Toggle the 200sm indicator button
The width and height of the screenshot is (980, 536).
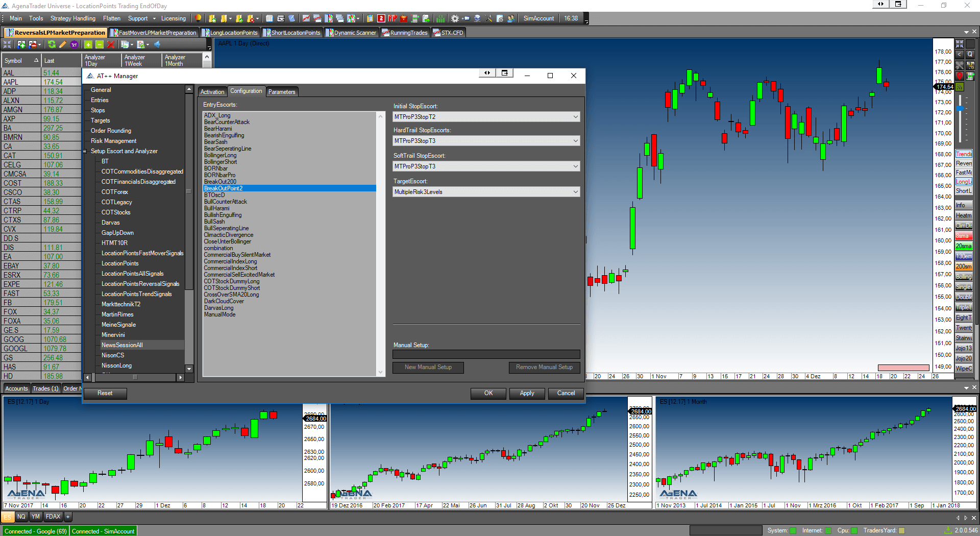coord(964,266)
